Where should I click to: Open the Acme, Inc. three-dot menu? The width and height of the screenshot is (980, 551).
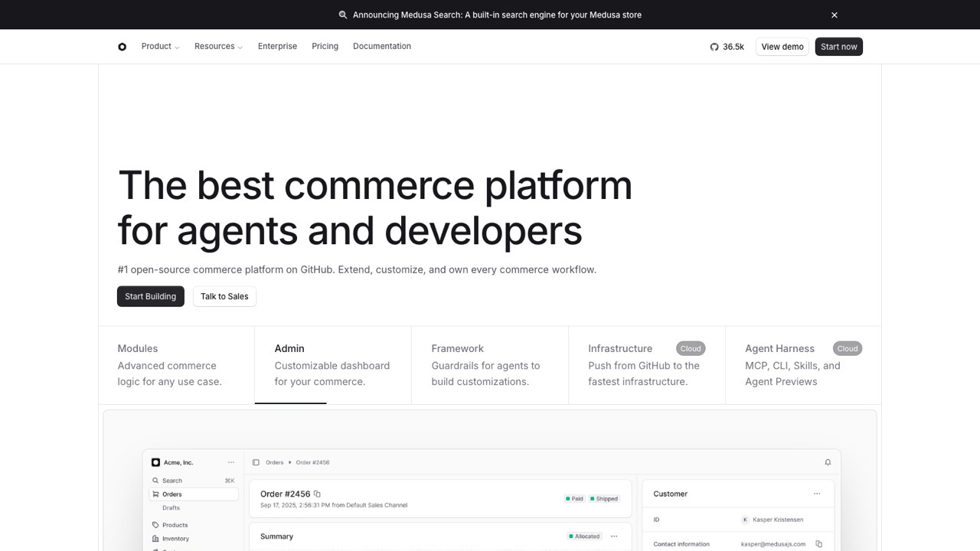[x=231, y=462]
